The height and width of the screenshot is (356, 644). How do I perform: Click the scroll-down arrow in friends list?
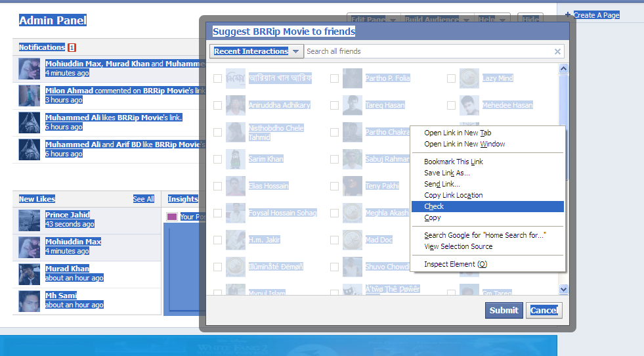pos(563,289)
